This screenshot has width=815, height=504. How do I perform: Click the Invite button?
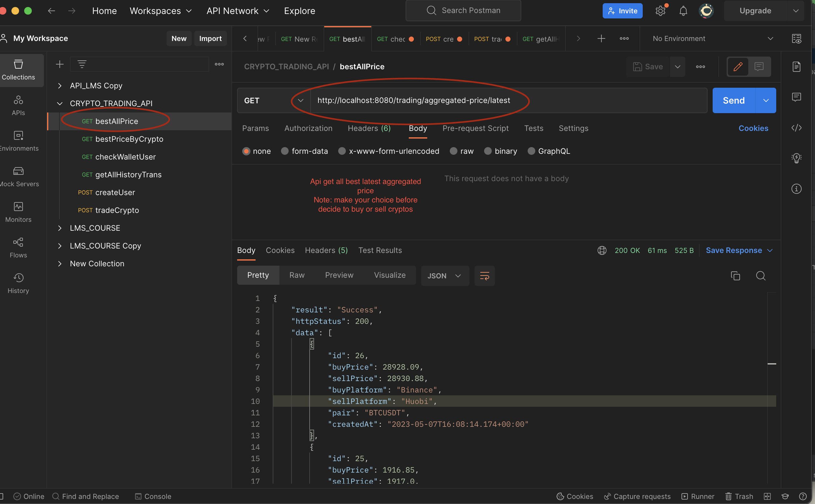[x=622, y=11]
